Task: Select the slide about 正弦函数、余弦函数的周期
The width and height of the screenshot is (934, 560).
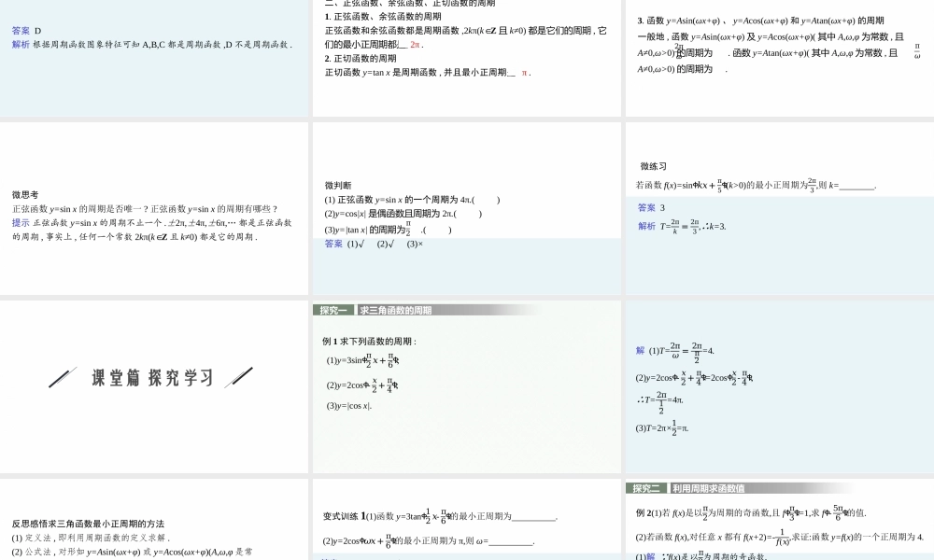Action: (465, 61)
